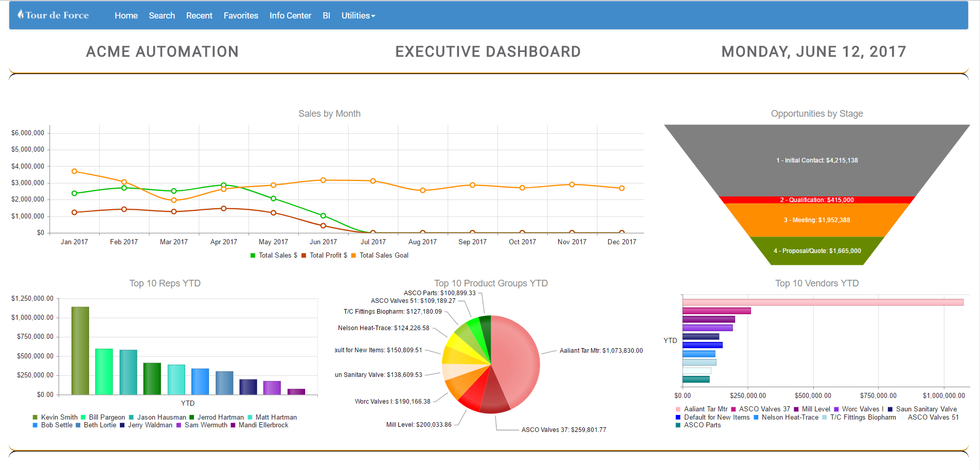Click the pink Aaliant Tar Mtr vendor bar
980x470 pixels.
pyautogui.click(x=823, y=302)
